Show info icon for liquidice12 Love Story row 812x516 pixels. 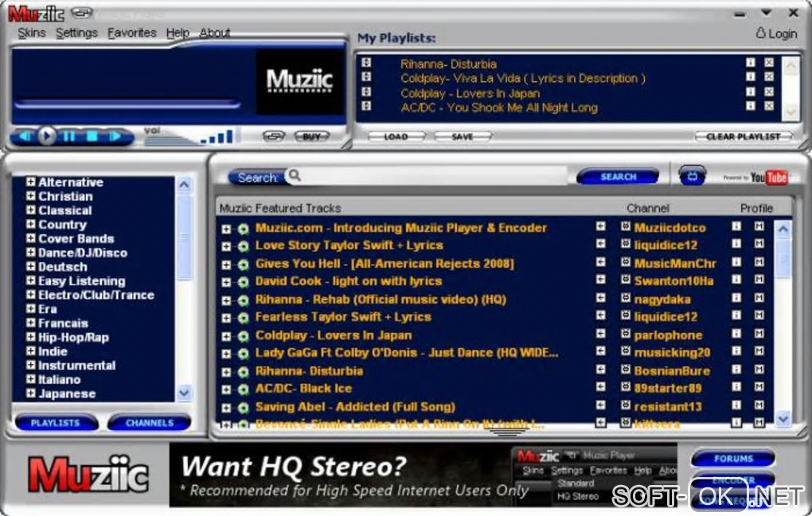click(x=736, y=244)
